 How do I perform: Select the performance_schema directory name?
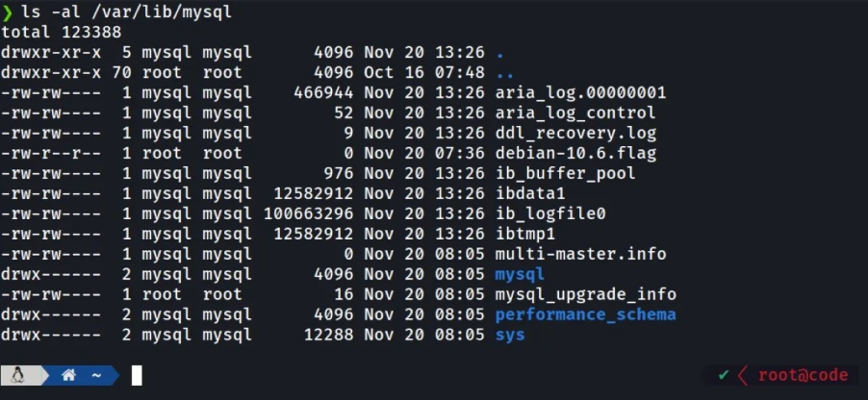tap(585, 314)
